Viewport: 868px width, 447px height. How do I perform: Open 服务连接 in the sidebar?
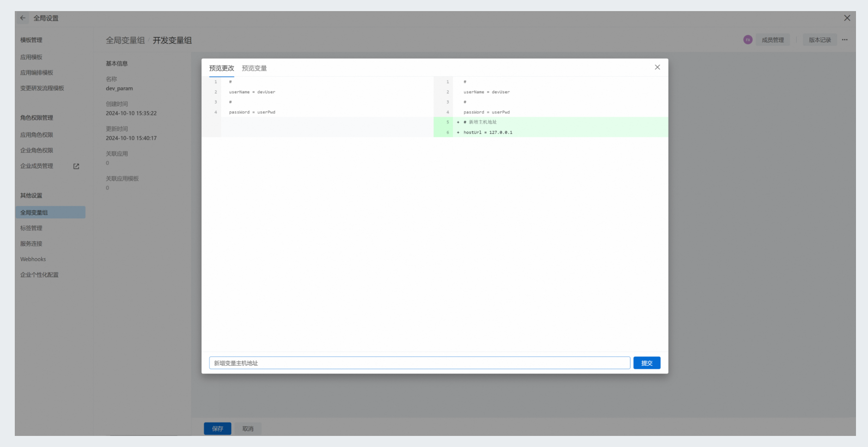click(x=31, y=244)
